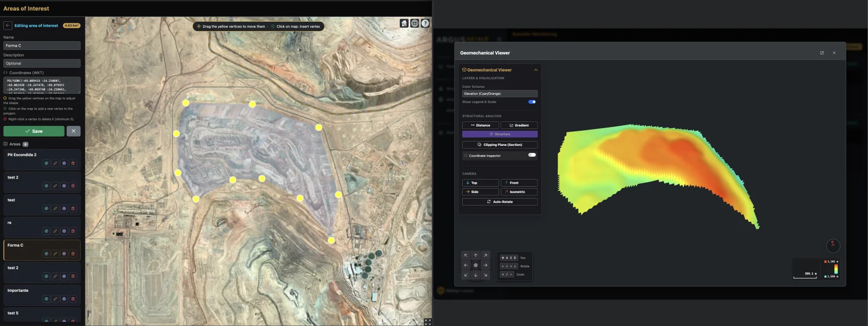Click the Coordinates (WKT) section header
Viewport: 868px width, 326px height.
tap(23, 73)
